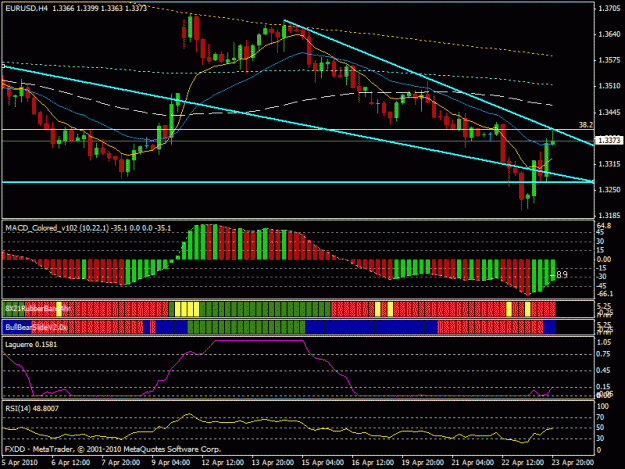Screen dimensions: 625x469
Task: Click the 13 Apr 20:00 time label
Action: click(273, 463)
